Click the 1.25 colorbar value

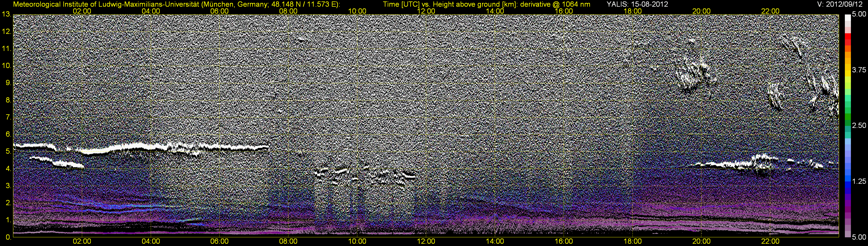[859, 181]
